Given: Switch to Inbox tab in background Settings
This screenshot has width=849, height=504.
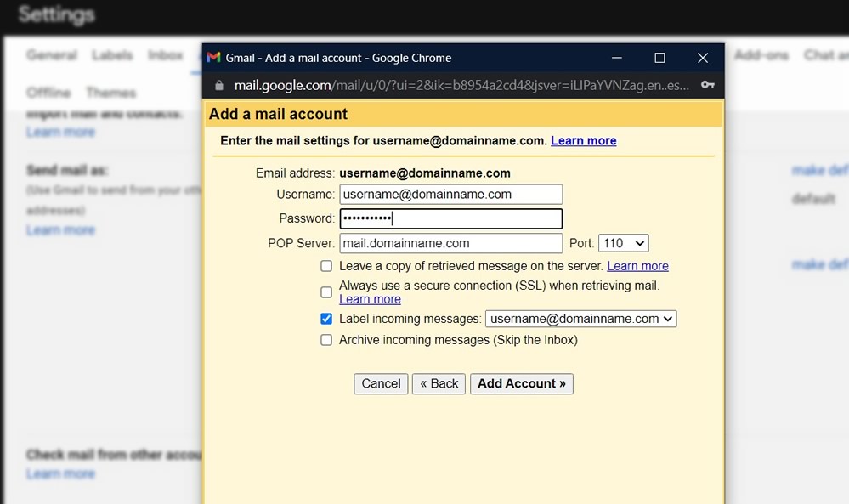Looking at the screenshot, I should [x=165, y=54].
